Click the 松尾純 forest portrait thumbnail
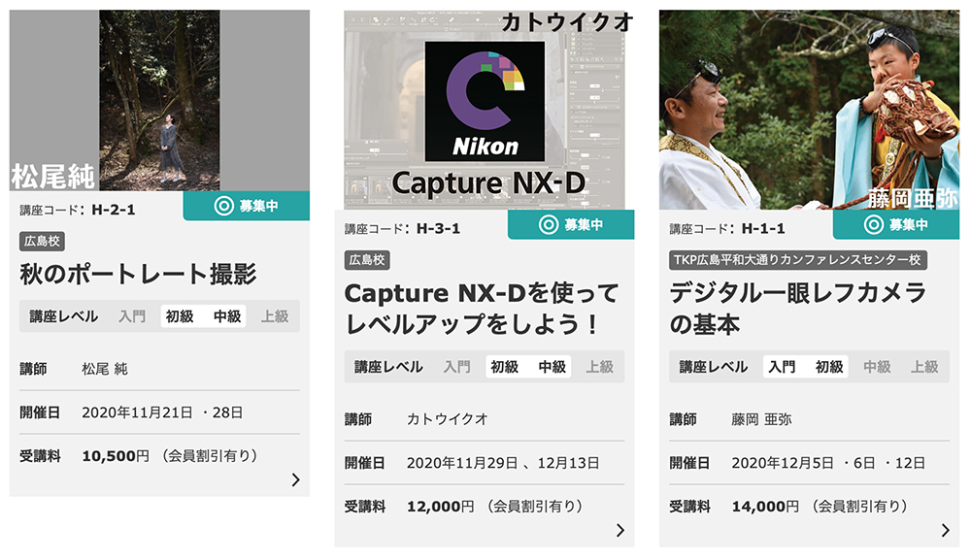The height and width of the screenshot is (560, 971). [x=159, y=100]
